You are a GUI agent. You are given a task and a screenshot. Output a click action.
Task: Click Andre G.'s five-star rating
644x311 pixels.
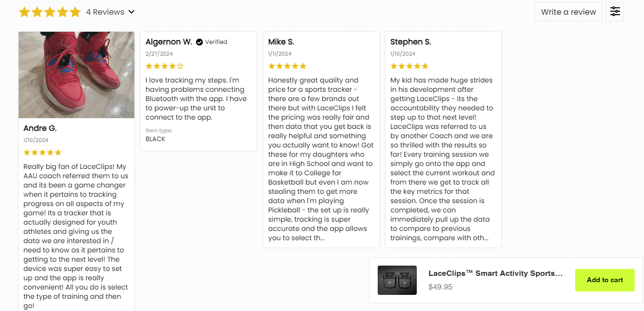pyautogui.click(x=43, y=152)
